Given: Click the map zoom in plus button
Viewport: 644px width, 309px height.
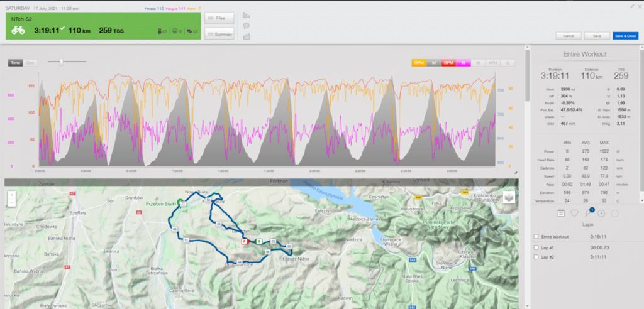Looking at the screenshot, I should coord(11,195).
